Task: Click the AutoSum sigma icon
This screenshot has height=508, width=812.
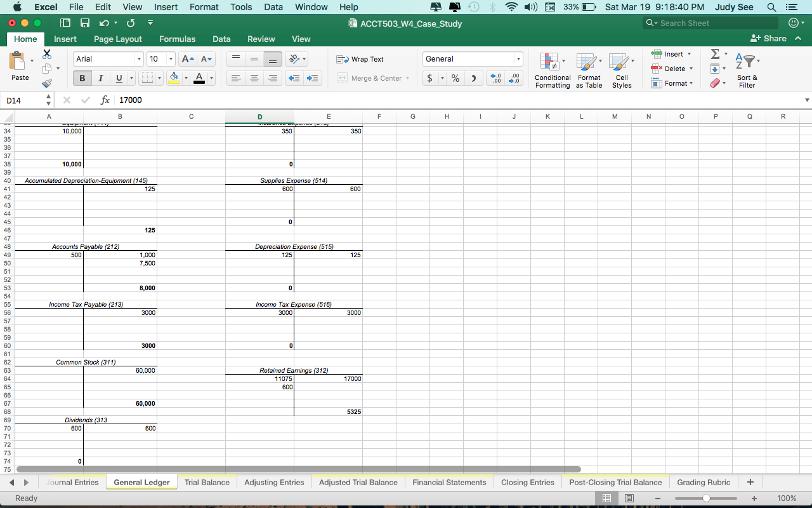Action: [x=715, y=54]
